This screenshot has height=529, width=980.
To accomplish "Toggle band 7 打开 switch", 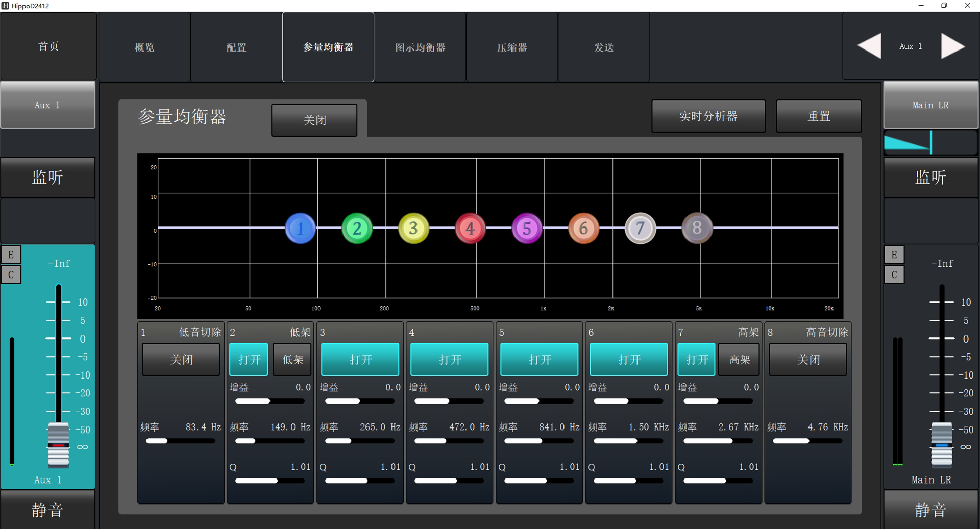I will 697,360.
